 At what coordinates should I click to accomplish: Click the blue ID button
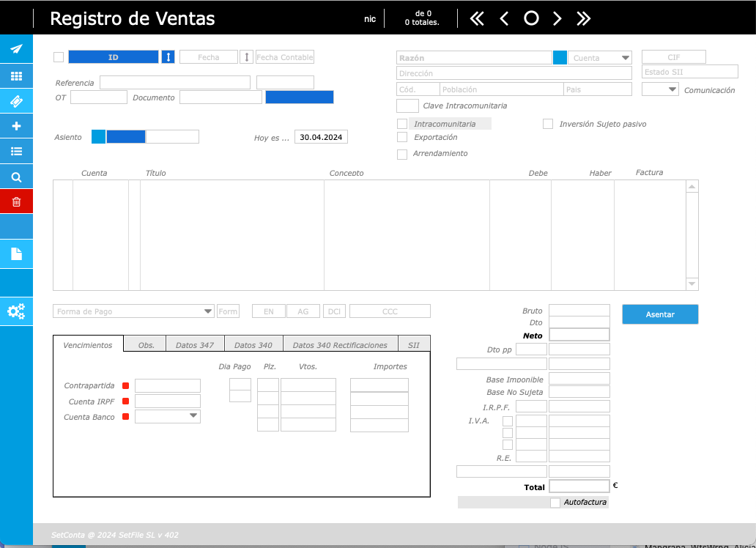click(x=113, y=57)
